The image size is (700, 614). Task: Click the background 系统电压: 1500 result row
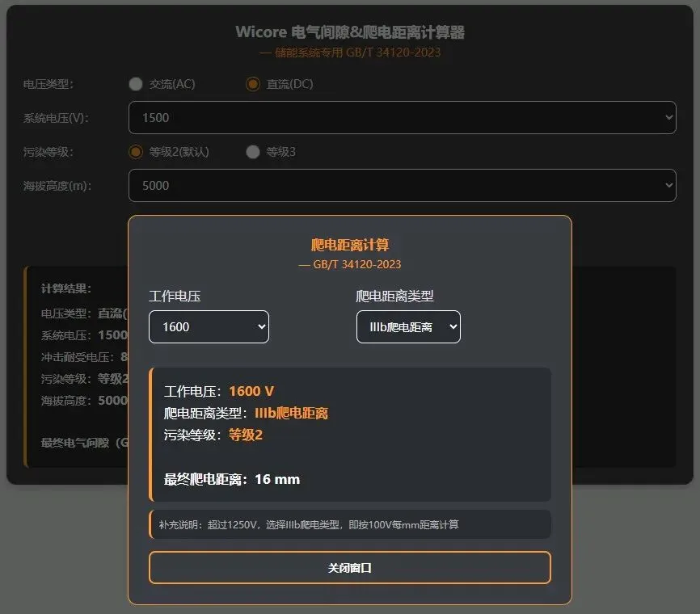[x=84, y=335]
